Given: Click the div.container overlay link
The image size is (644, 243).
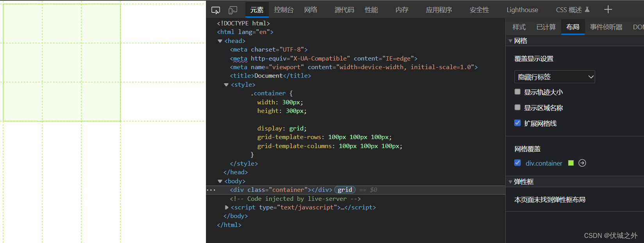Looking at the screenshot, I should [x=544, y=163].
